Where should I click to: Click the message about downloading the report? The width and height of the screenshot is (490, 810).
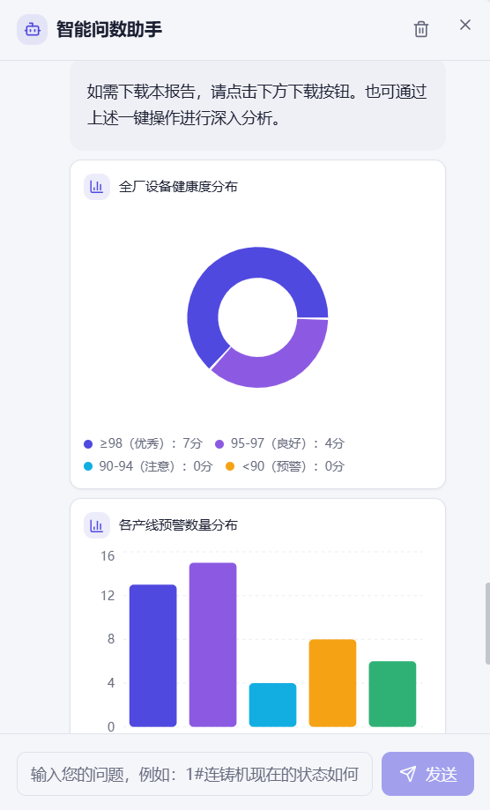(x=257, y=105)
